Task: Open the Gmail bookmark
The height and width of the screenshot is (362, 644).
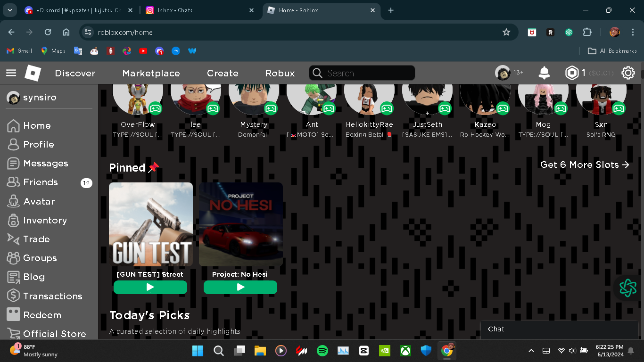Action: 19,51
